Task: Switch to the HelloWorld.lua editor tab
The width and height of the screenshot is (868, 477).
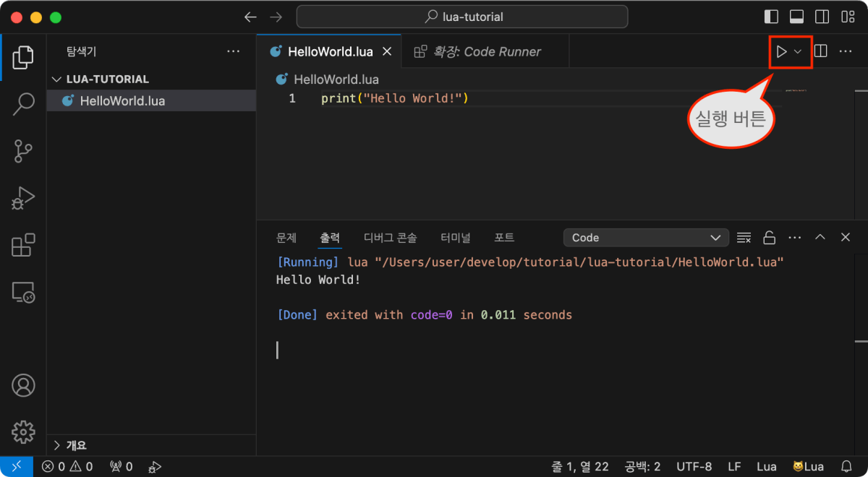Action: [330, 51]
